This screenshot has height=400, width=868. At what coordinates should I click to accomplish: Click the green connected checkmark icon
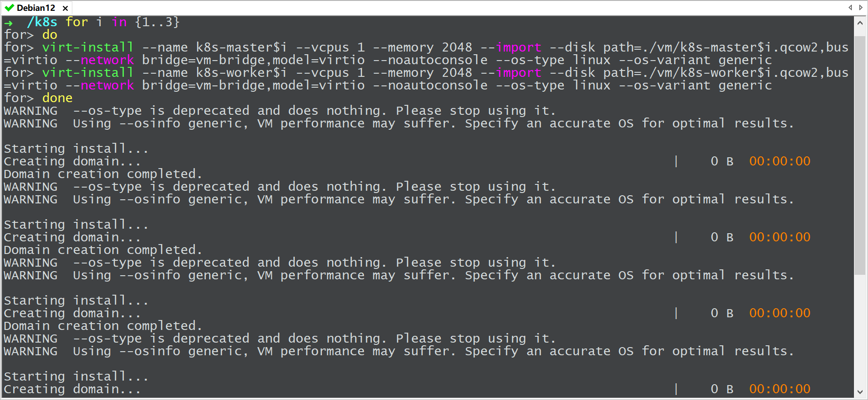click(9, 8)
